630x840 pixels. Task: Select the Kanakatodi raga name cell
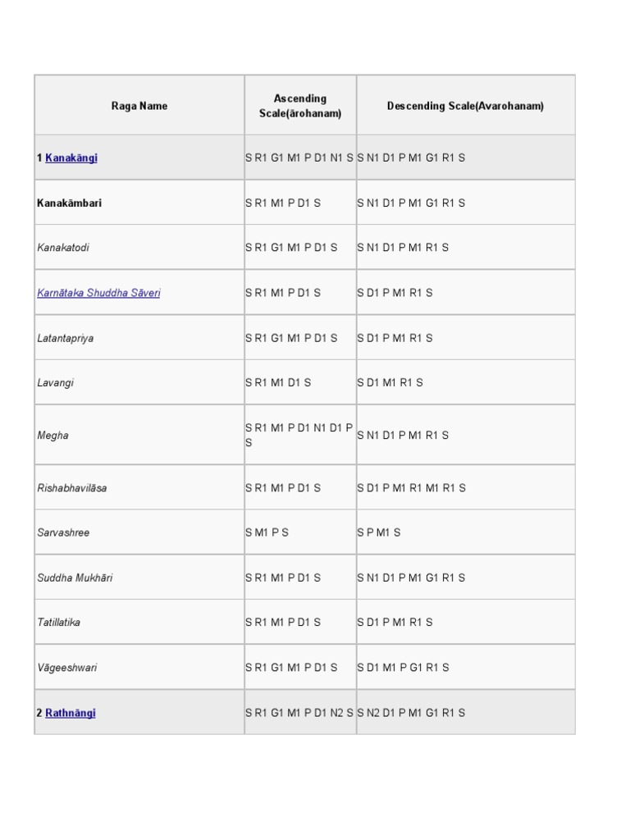[x=64, y=248]
